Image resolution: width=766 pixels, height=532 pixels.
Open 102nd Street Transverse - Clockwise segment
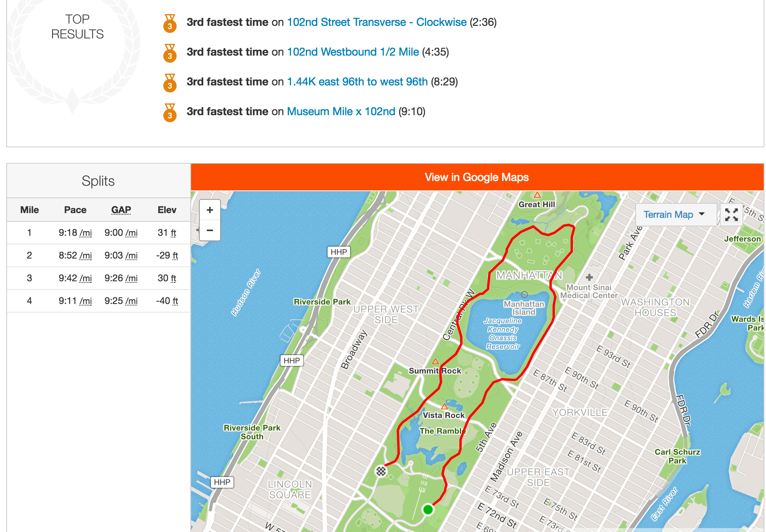pos(377,22)
